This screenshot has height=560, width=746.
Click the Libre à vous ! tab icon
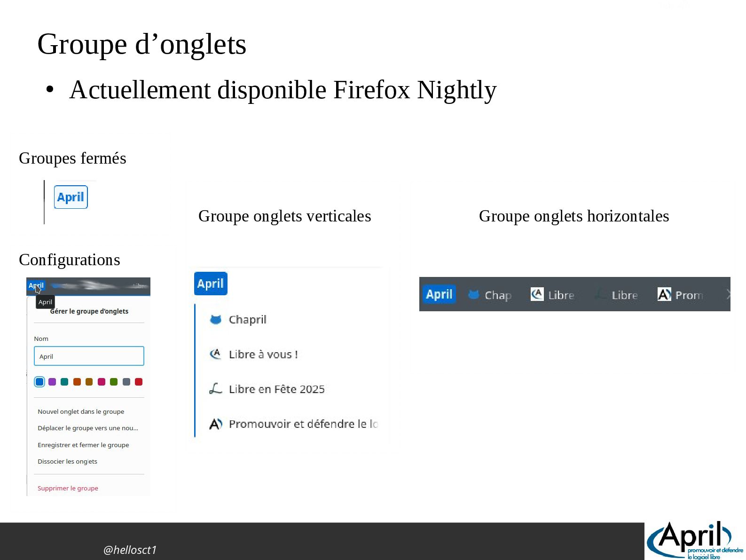tap(215, 354)
